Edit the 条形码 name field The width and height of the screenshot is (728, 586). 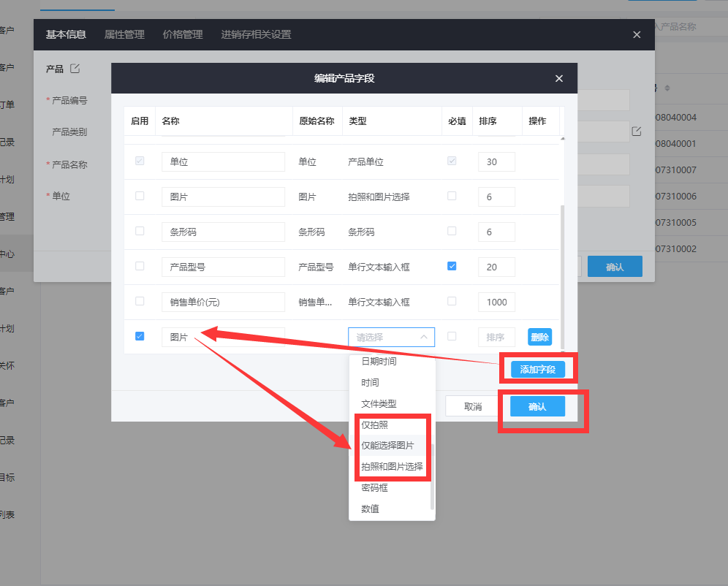point(224,232)
